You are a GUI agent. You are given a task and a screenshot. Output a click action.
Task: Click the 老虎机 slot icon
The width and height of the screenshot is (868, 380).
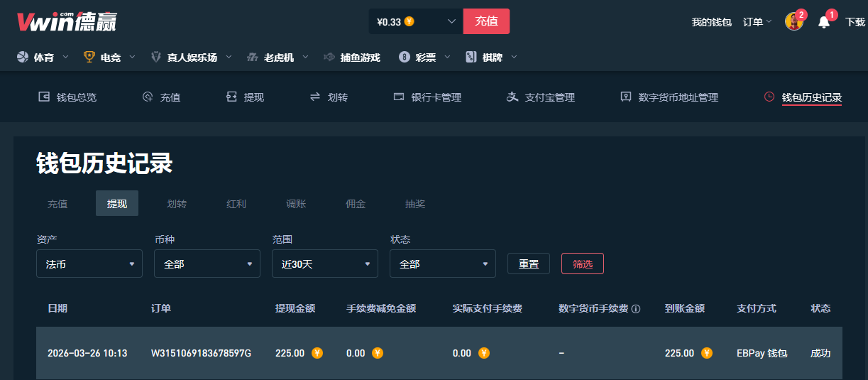253,57
